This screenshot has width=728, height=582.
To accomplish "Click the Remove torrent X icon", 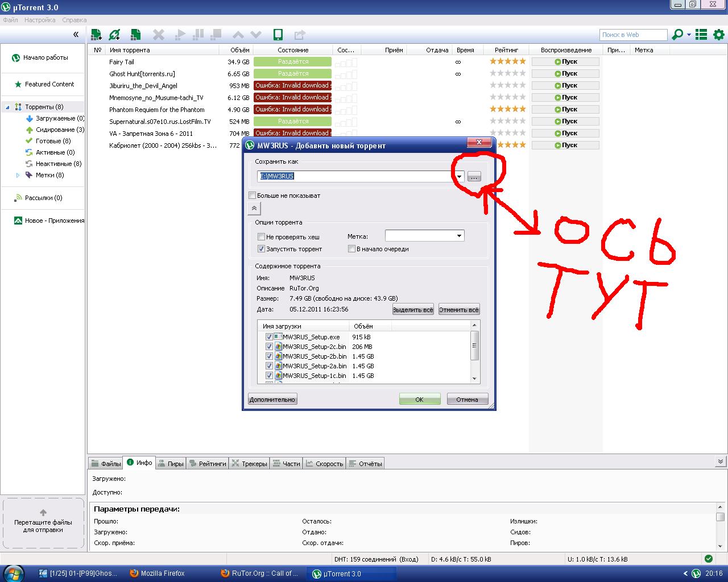I will (159, 35).
